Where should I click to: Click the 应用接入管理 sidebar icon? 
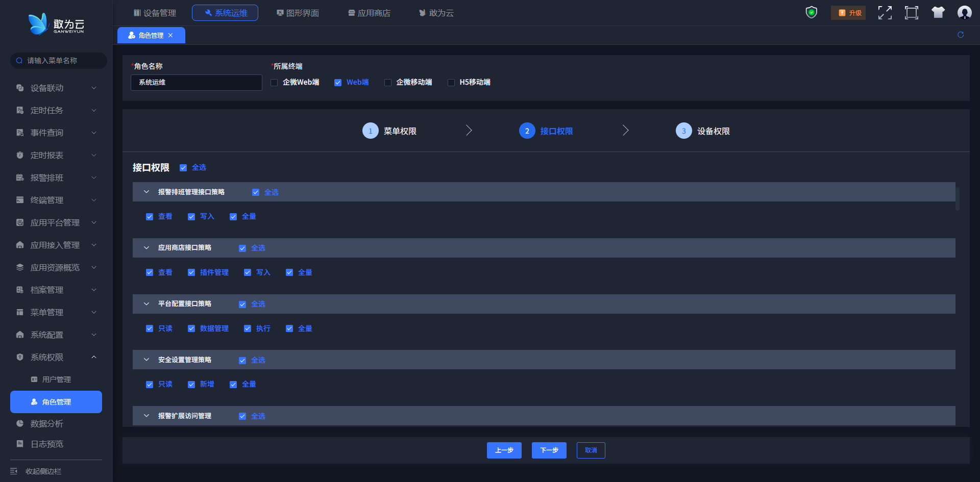pyautogui.click(x=20, y=245)
